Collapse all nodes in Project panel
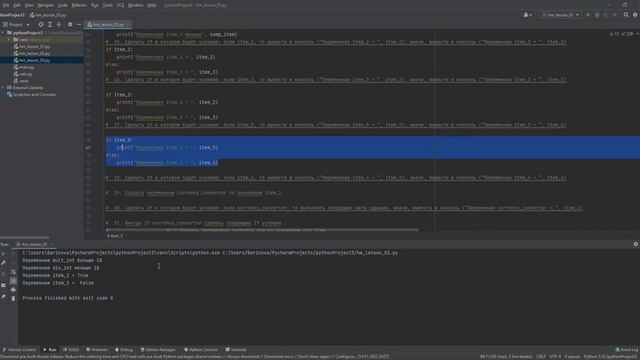The width and height of the screenshot is (640, 360). (59, 24)
